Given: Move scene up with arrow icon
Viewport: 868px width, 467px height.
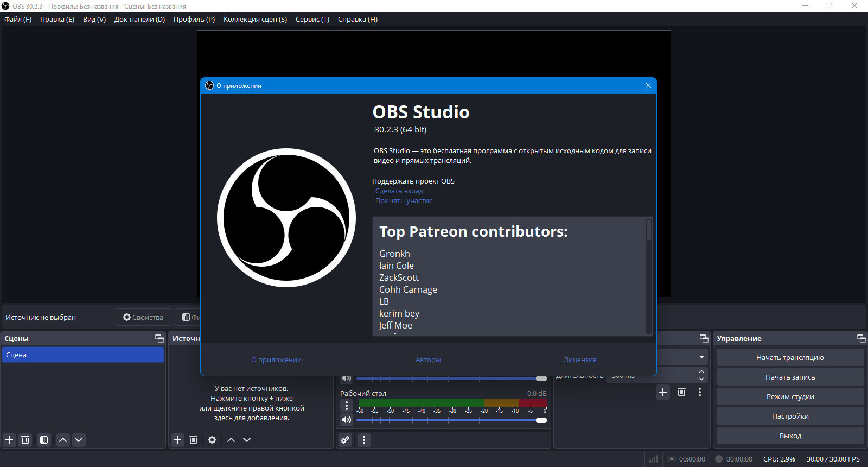Looking at the screenshot, I should [x=63, y=440].
